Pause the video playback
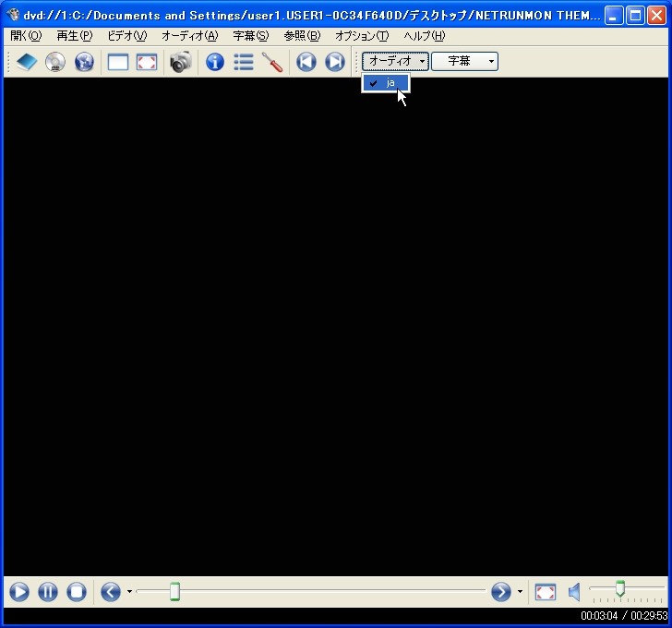The height and width of the screenshot is (628, 672). tap(48, 592)
